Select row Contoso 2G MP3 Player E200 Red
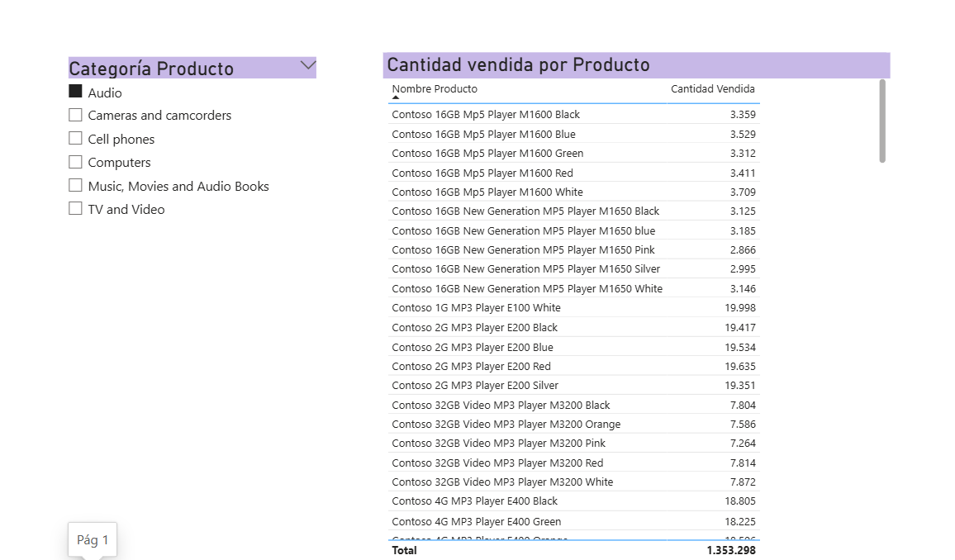Image resolution: width=955 pixels, height=560 pixels. pos(573,367)
